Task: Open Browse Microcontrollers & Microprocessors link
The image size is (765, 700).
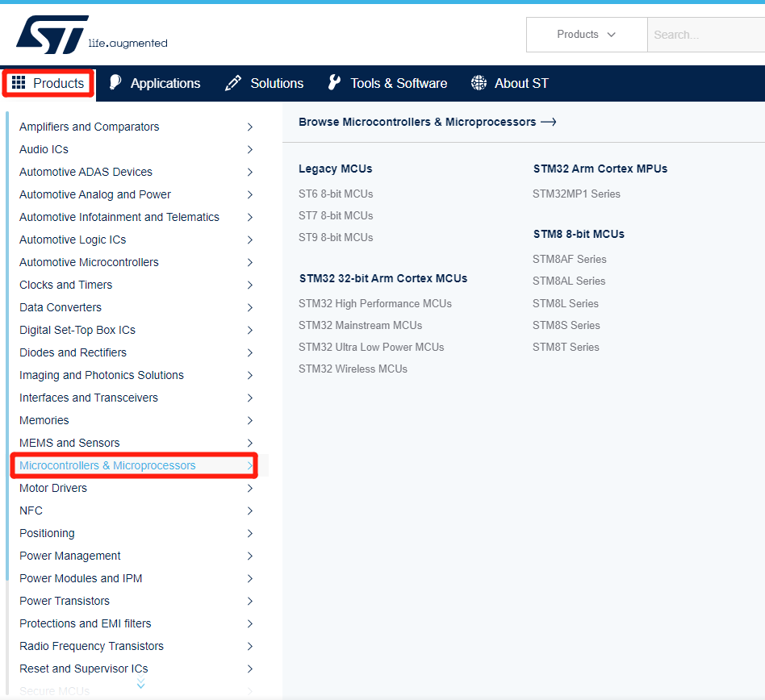Action: tap(428, 122)
